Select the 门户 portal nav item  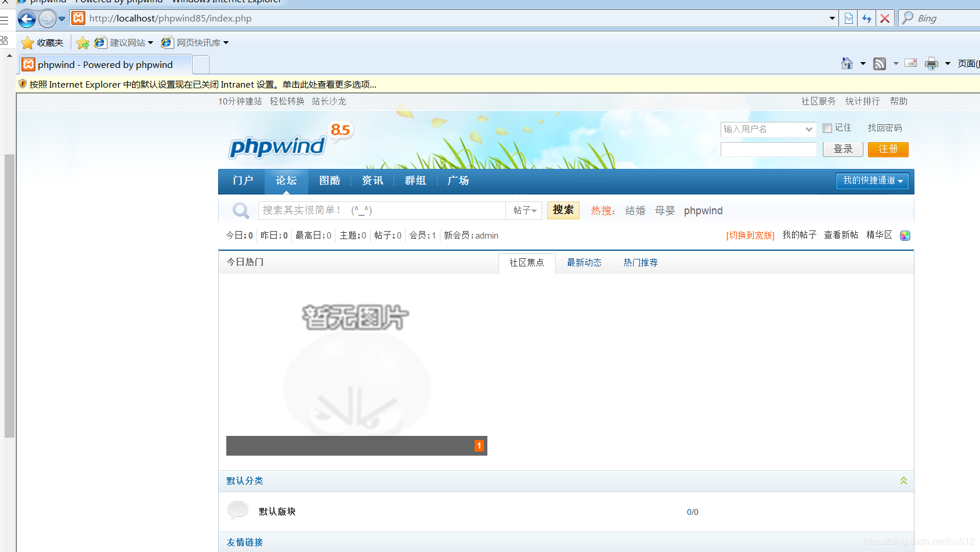pyautogui.click(x=243, y=181)
